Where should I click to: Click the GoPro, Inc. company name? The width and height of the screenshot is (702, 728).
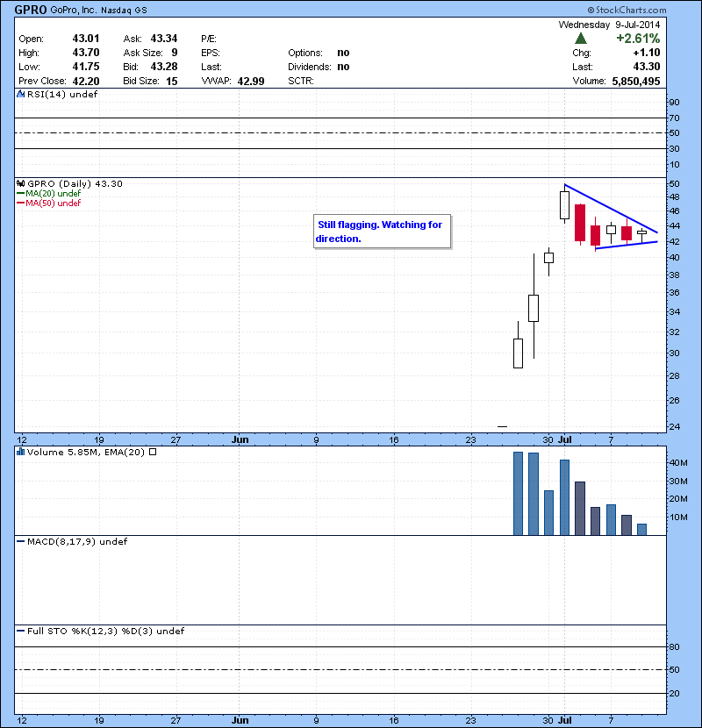click(73, 10)
